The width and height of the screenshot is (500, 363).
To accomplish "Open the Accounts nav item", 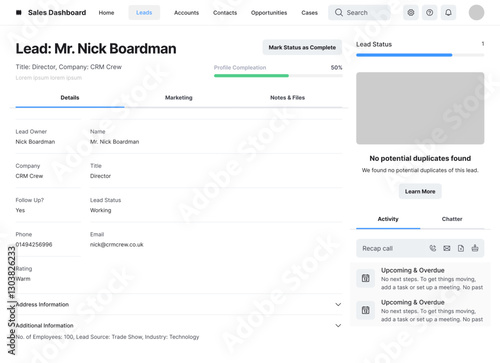I will point(186,13).
